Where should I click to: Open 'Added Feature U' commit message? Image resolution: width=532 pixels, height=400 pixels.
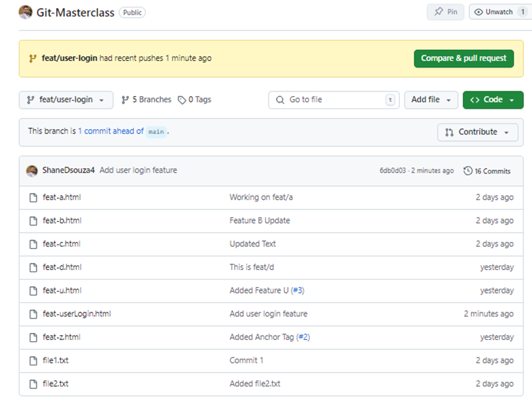click(x=259, y=290)
